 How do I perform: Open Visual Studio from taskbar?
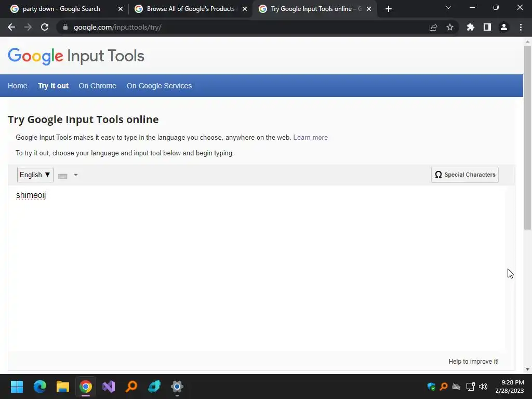[x=109, y=387]
